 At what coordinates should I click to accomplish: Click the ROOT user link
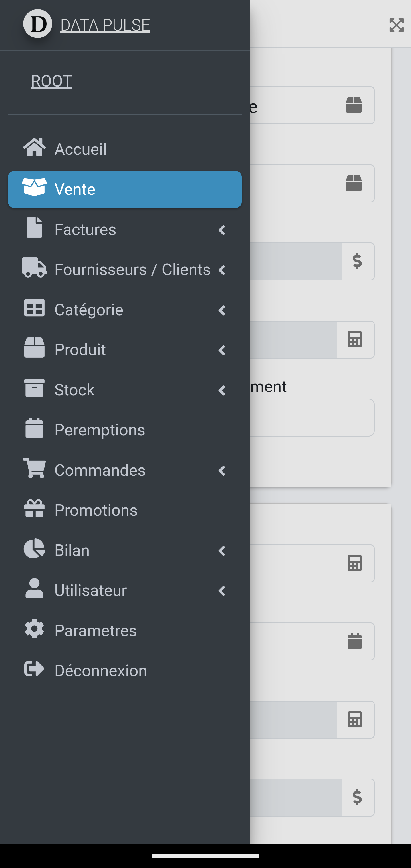51,81
